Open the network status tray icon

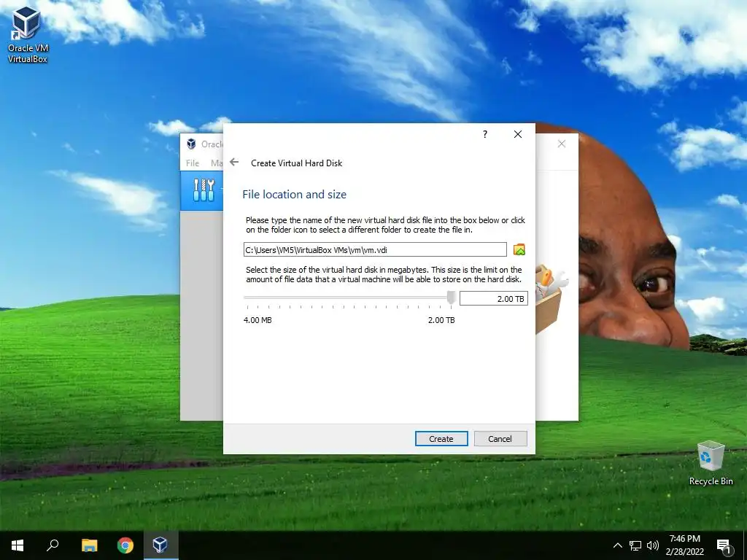click(635, 545)
